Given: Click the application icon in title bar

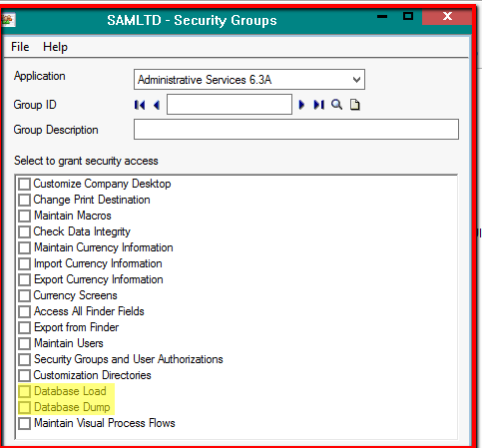Looking at the screenshot, I should (8, 20).
